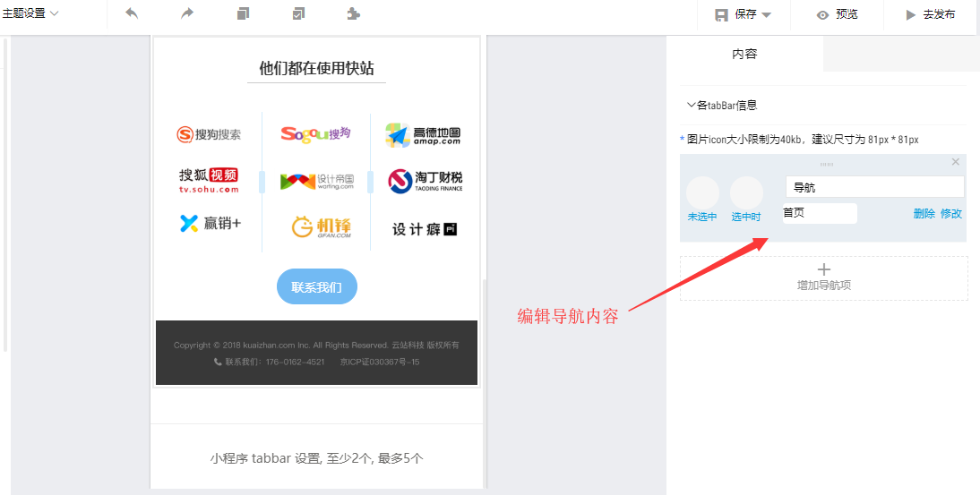Viewport: 980px width, 495px height.
Task: Click the 修改 edit link
Action: pyautogui.click(x=950, y=213)
